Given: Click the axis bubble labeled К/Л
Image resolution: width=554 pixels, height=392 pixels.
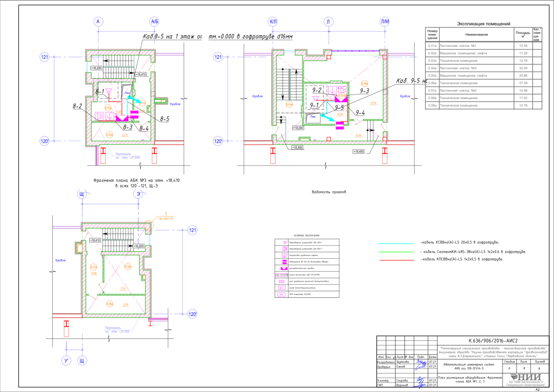Looking at the screenshot, I should (273, 22).
